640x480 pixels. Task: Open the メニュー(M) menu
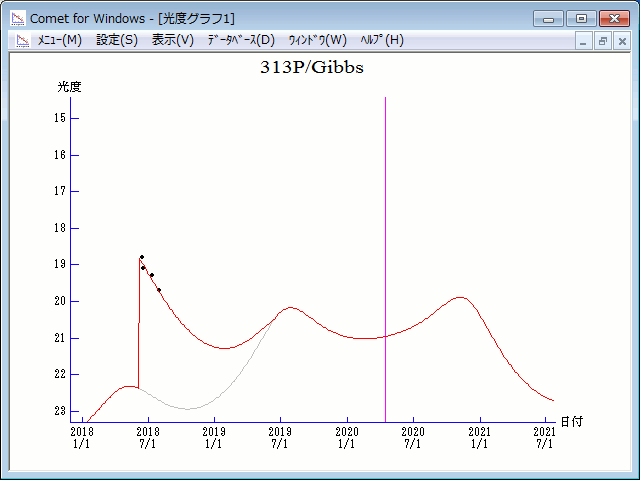tap(60, 40)
